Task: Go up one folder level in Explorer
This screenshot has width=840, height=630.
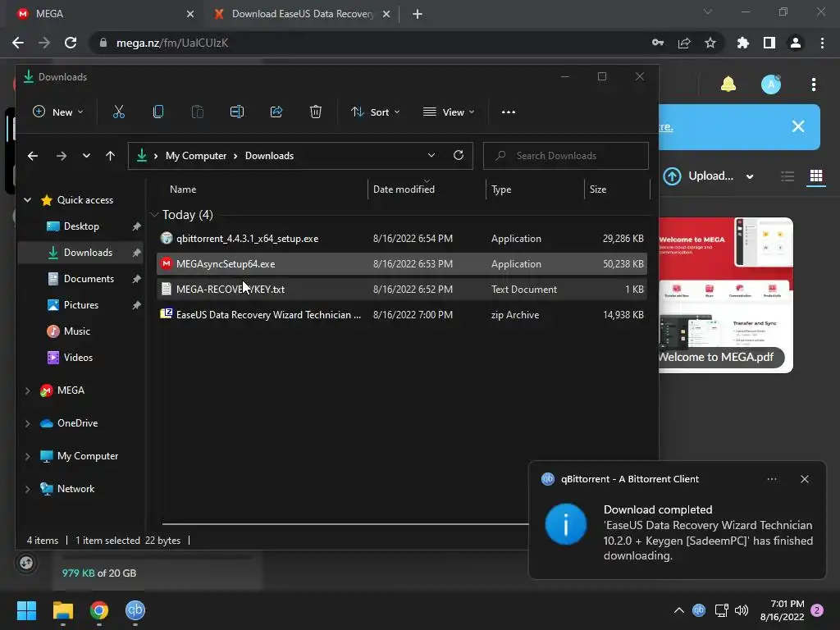Action: 111,156
